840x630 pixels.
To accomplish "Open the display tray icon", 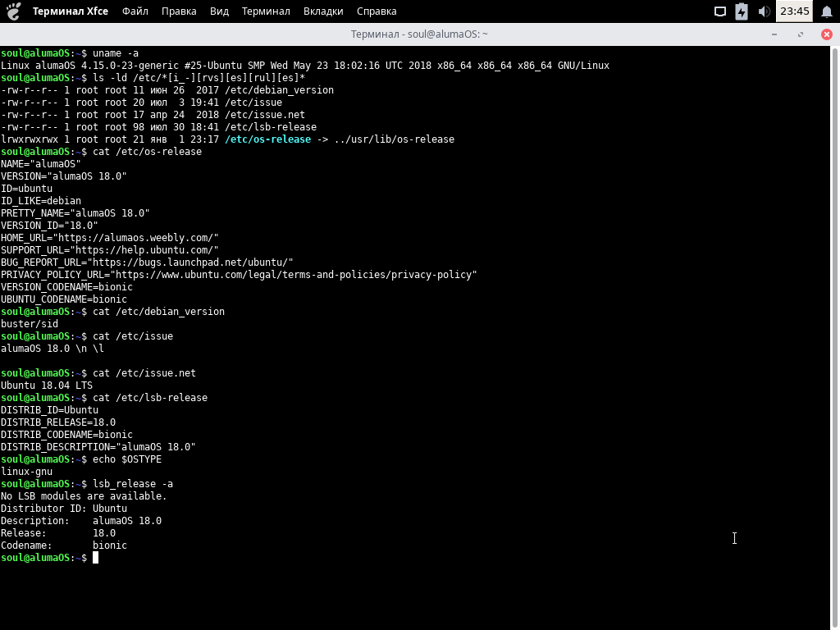I will click(x=720, y=11).
